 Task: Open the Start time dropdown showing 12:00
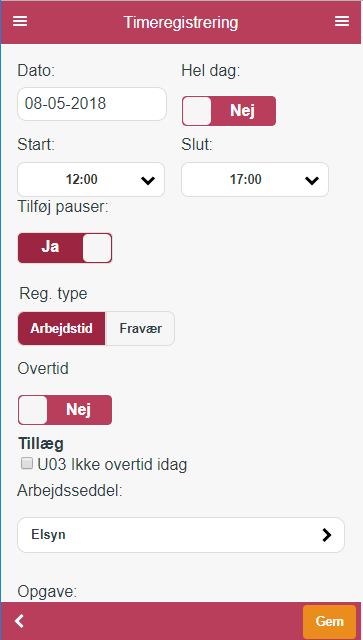click(x=91, y=180)
